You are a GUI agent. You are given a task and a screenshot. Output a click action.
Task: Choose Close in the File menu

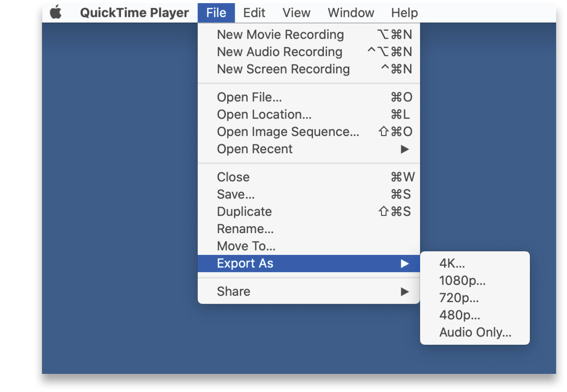point(309,177)
